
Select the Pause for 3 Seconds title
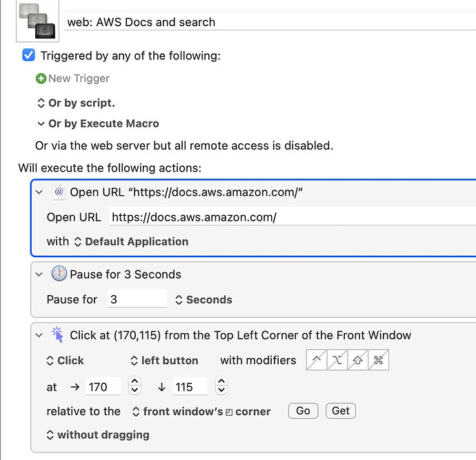(126, 274)
